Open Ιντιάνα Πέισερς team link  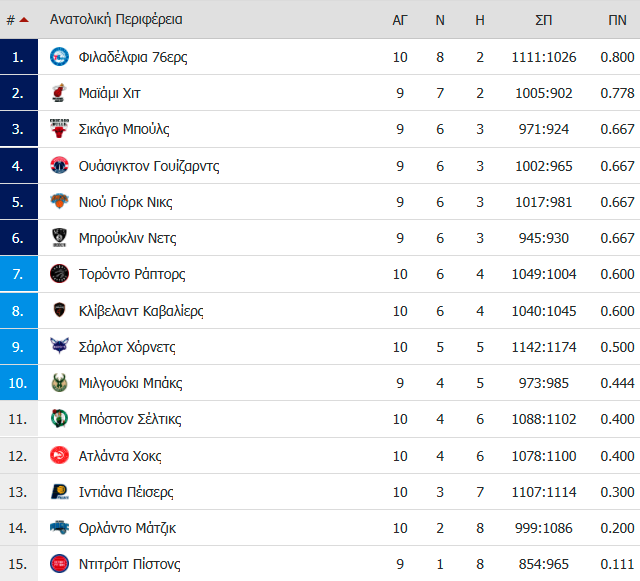tap(126, 492)
